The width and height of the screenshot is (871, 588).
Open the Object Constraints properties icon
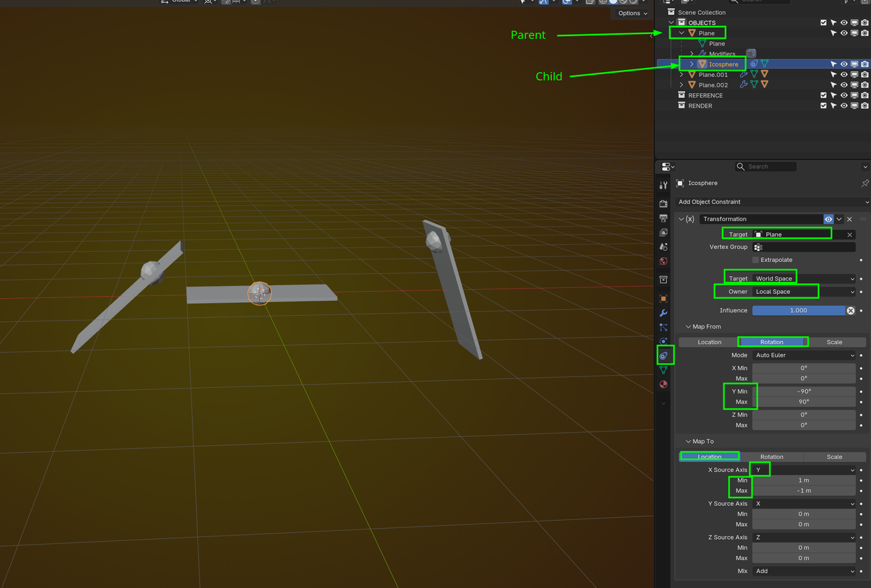point(663,355)
